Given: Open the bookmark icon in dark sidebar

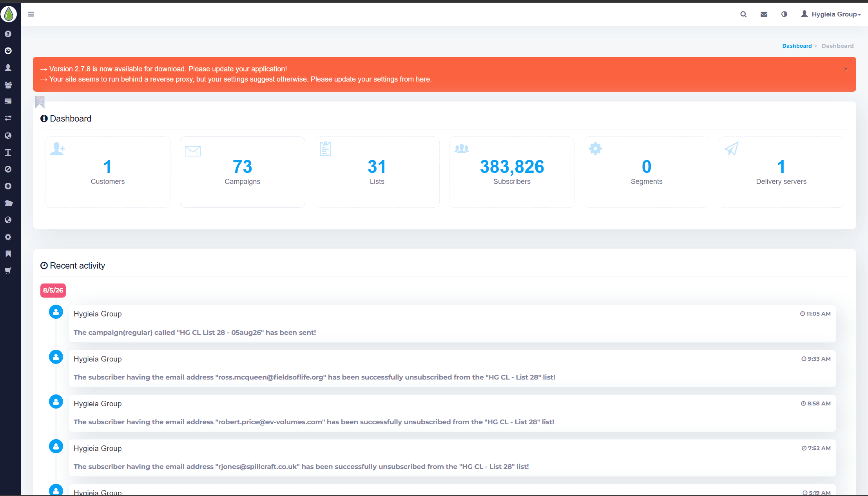Looking at the screenshot, I should [x=8, y=254].
